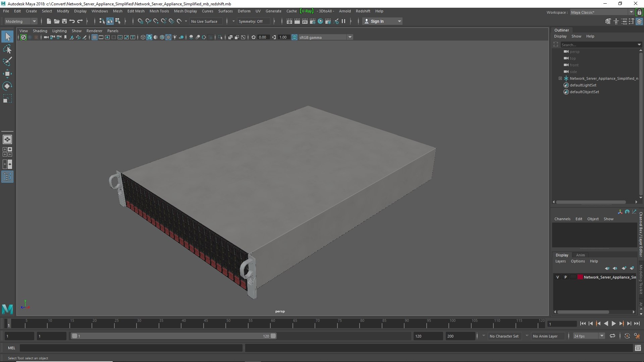
Task: Create a new scene file
Action: pyautogui.click(x=49, y=21)
